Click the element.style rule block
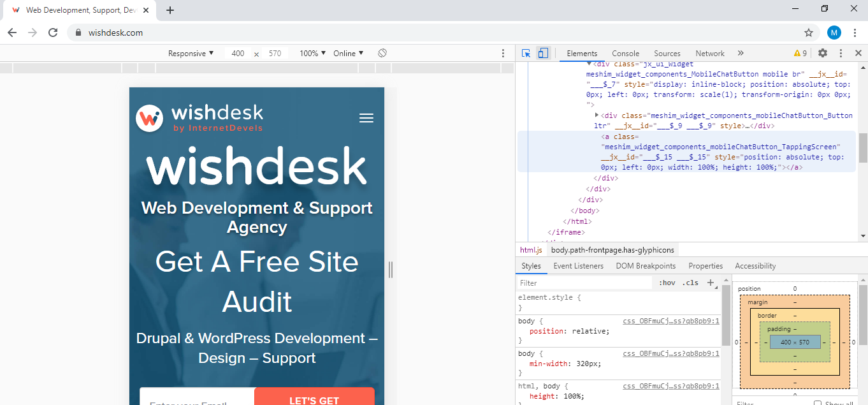 point(619,302)
